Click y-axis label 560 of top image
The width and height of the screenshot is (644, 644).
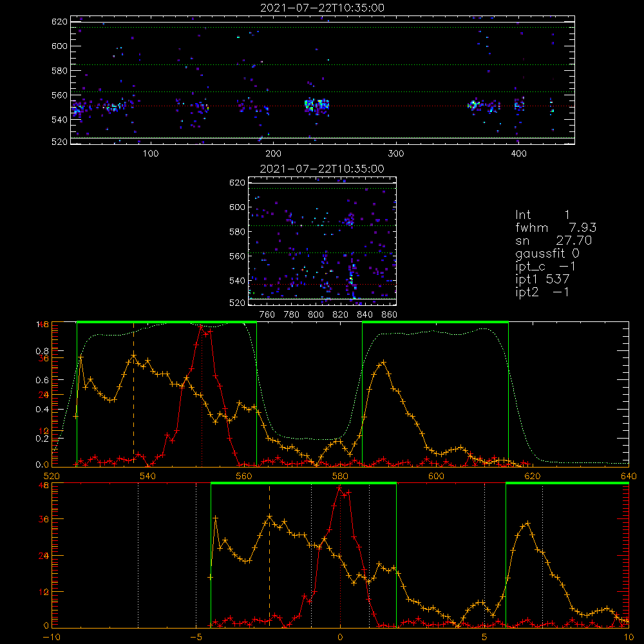pos(59,95)
